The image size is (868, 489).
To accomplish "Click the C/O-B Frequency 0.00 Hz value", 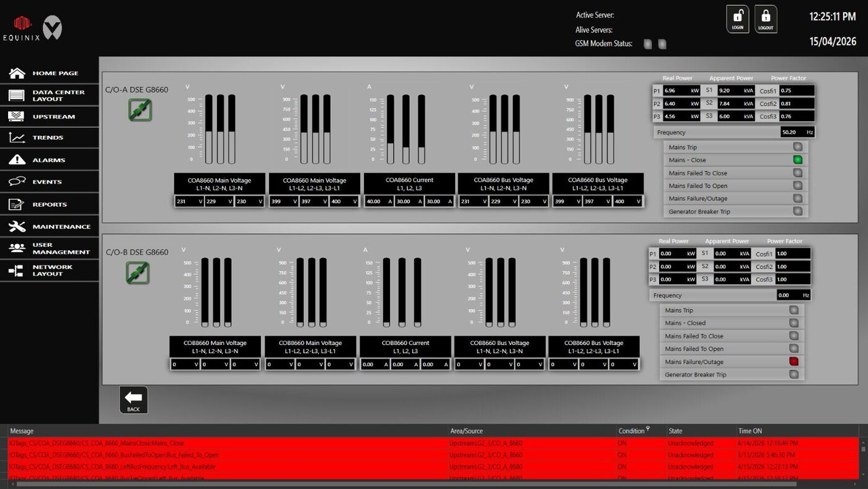I will (794, 295).
